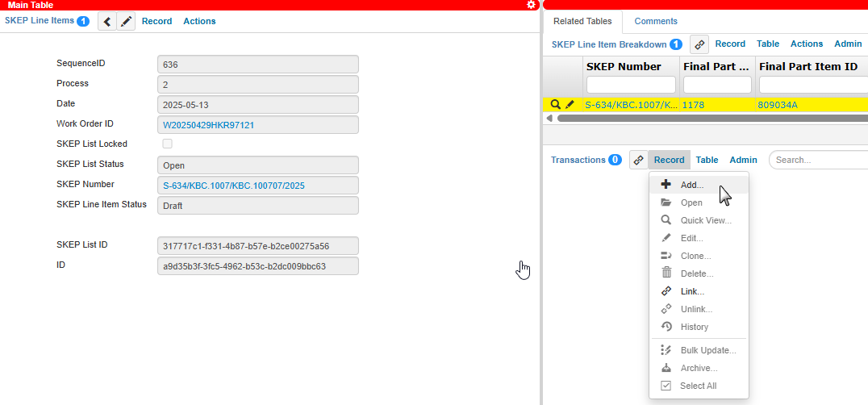Click the plus icon next to Add
Screen dimensions: 868x405
coord(666,185)
